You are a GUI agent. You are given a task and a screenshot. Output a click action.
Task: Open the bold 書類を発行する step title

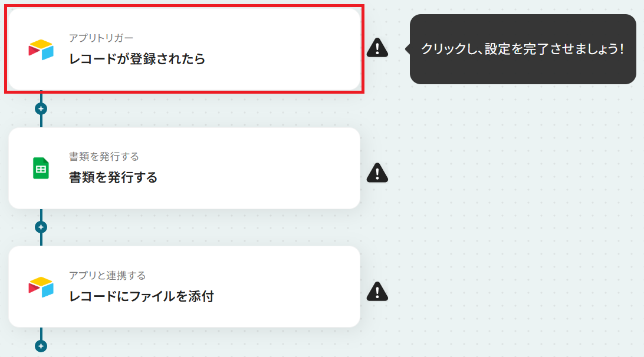[113, 177]
